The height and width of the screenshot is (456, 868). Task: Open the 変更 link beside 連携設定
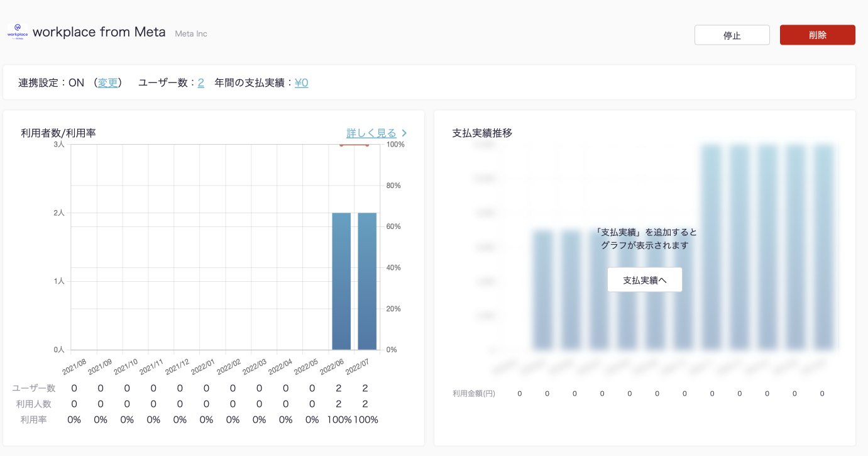tap(107, 82)
